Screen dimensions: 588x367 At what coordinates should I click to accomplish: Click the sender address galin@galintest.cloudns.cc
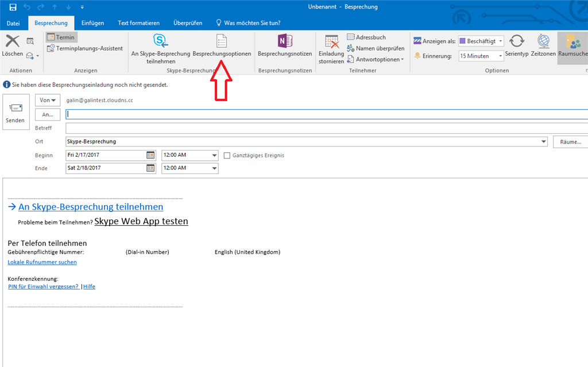click(100, 101)
